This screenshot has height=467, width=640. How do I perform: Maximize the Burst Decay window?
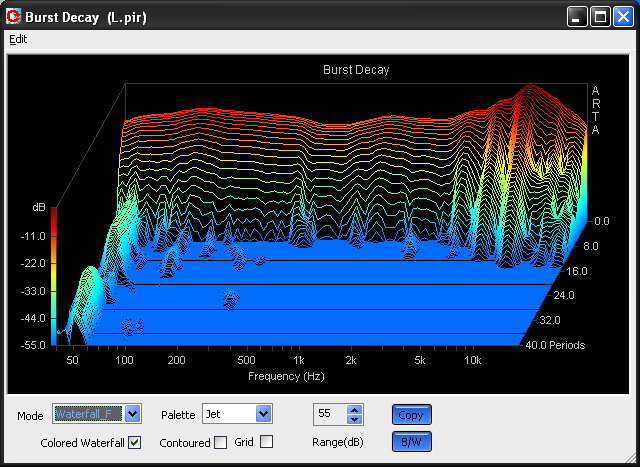[x=600, y=17]
